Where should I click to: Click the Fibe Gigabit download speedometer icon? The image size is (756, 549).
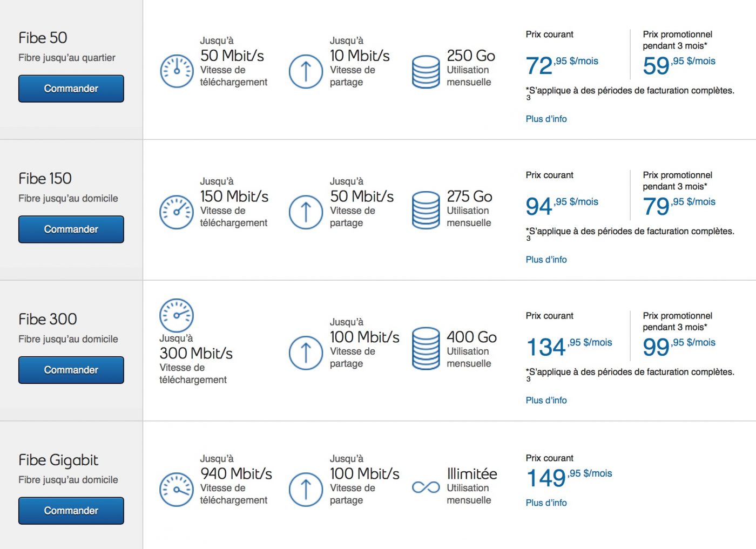click(x=177, y=490)
